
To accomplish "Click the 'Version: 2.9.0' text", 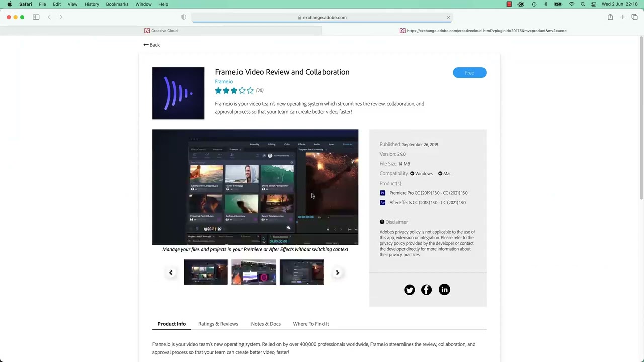I will 392,154.
